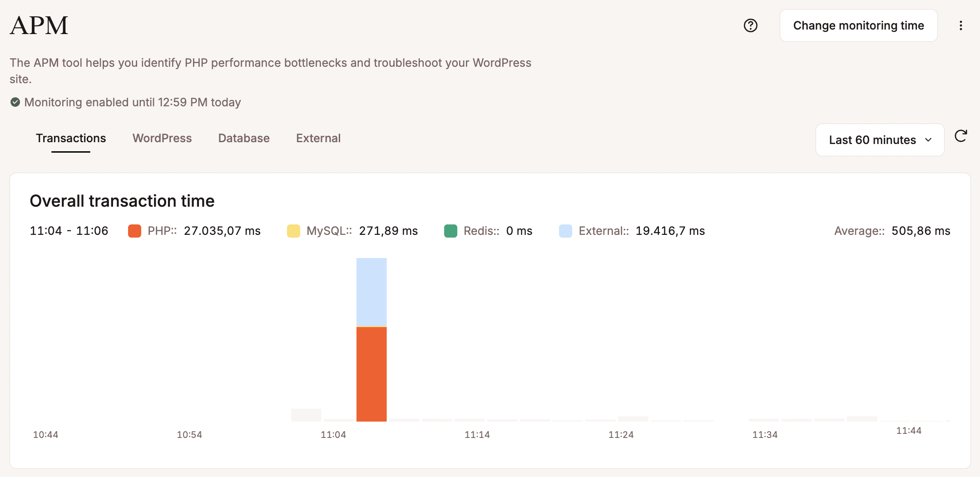Image resolution: width=980 pixels, height=477 pixels.
Task: Click the 11:04 - 11:06 time range text
Action: [x=69, y=231]
